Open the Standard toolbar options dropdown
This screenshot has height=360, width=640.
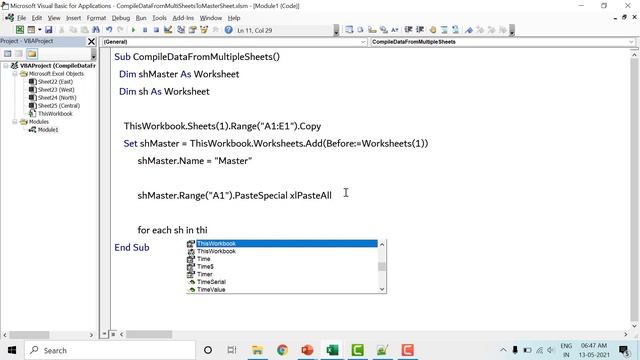coord(336,30)
